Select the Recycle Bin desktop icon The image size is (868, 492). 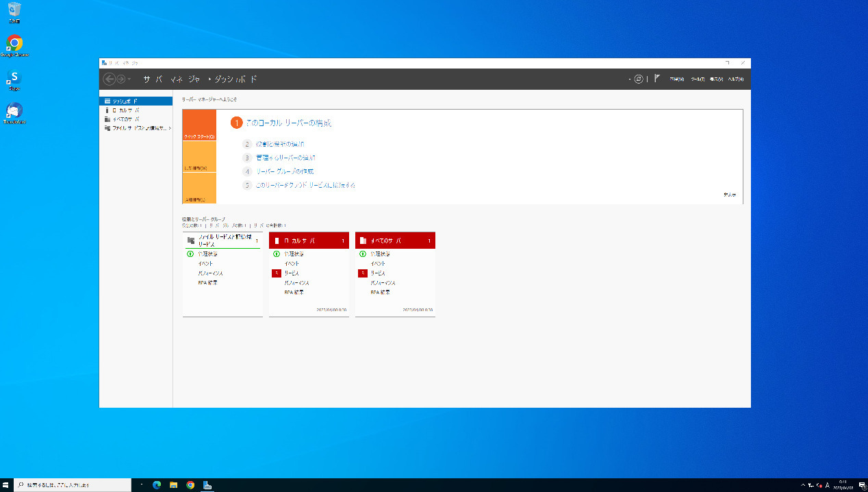point(14,12)
